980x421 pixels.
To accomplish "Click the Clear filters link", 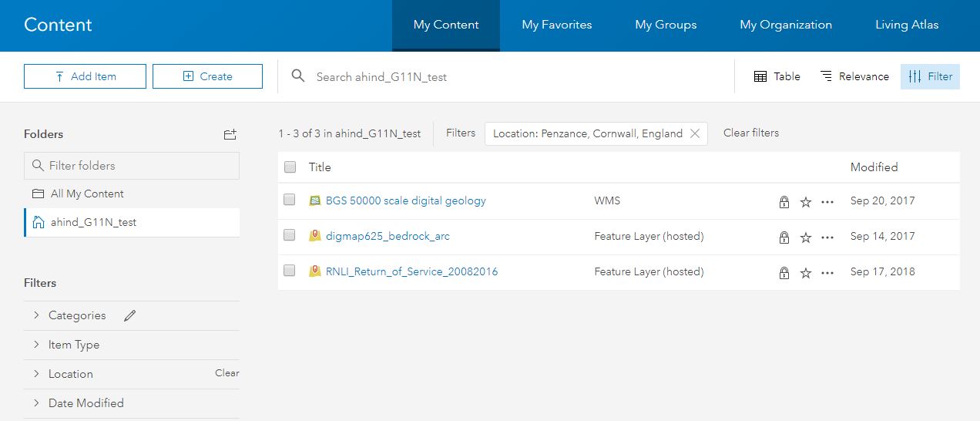I will pos(751,133).
